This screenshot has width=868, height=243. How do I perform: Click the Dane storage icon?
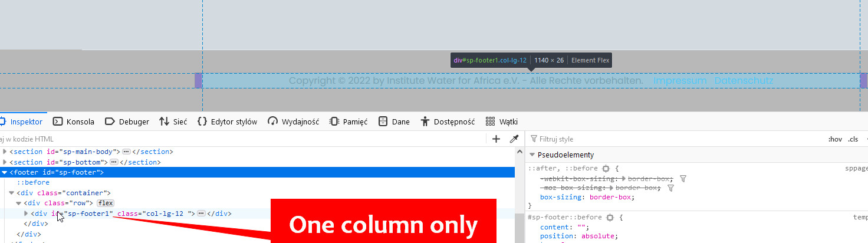tap(383, 121)
